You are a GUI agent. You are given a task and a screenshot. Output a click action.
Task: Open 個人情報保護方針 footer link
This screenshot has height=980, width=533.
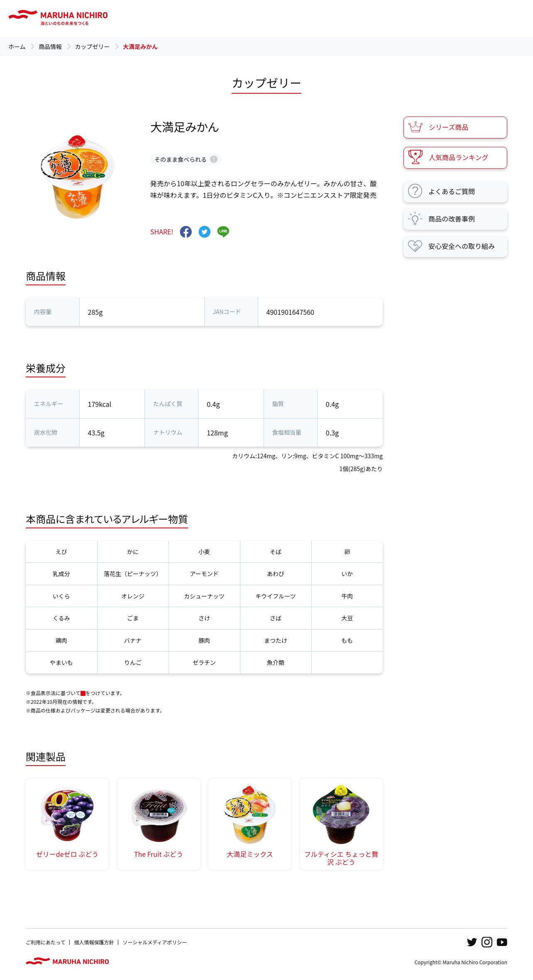pos(94,942)
